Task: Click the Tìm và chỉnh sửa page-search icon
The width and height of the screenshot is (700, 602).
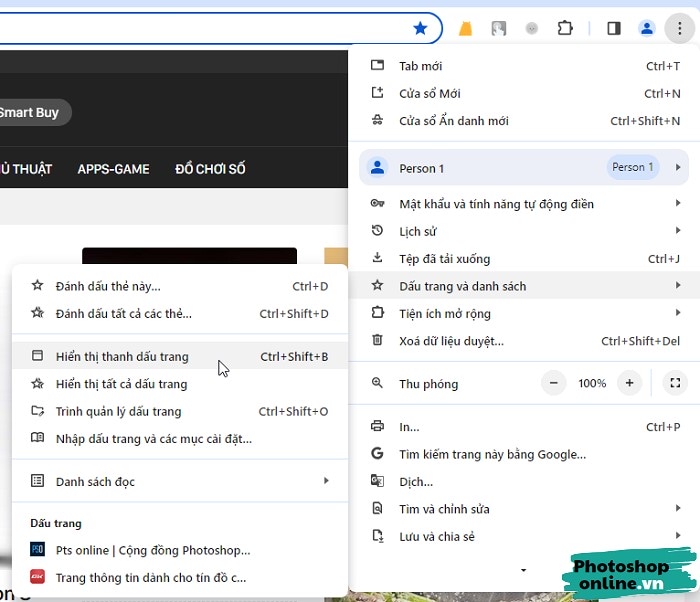Action: pyautogui.click(x=377, y=508)
